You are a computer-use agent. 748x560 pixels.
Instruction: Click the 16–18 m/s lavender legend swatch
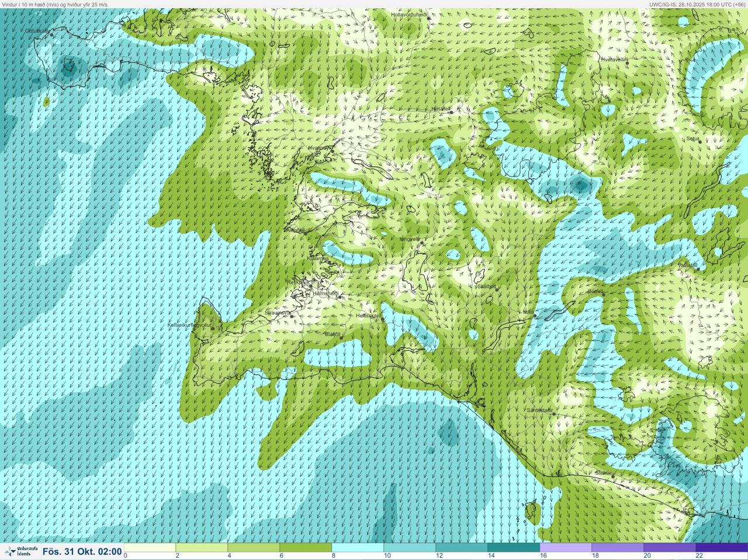click(x=566, y=548)
